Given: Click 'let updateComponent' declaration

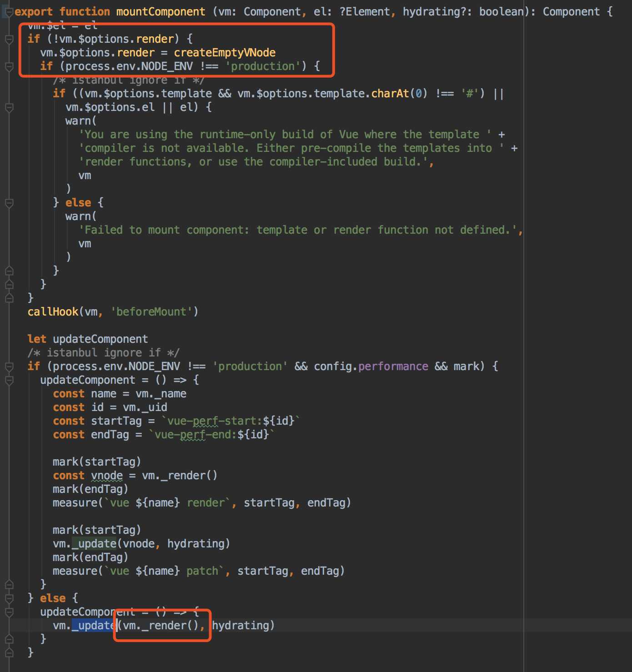Looking at the screenshot, I should [88, 339].
